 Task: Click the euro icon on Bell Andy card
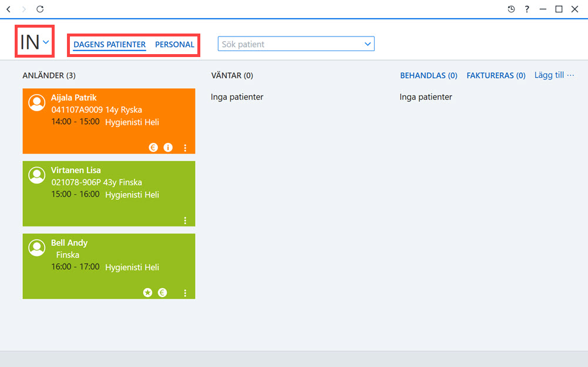[162, 293]
